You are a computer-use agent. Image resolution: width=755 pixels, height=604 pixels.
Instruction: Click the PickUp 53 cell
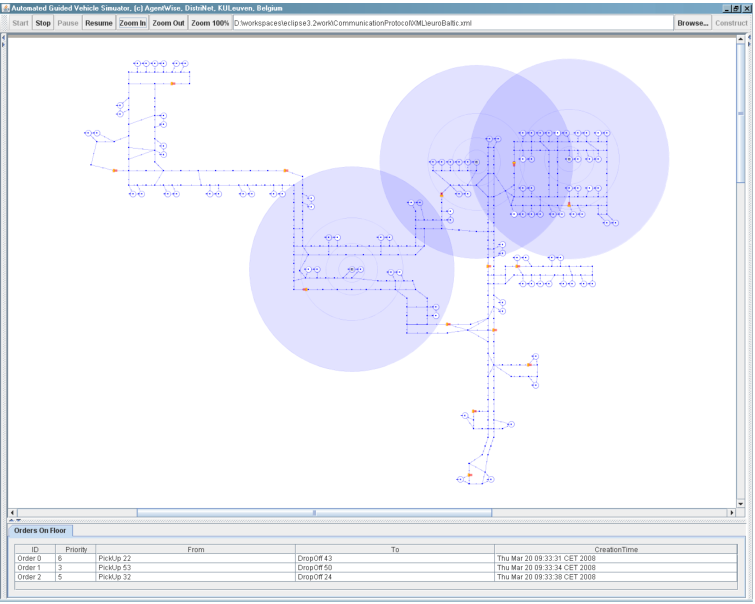point(195,567)
